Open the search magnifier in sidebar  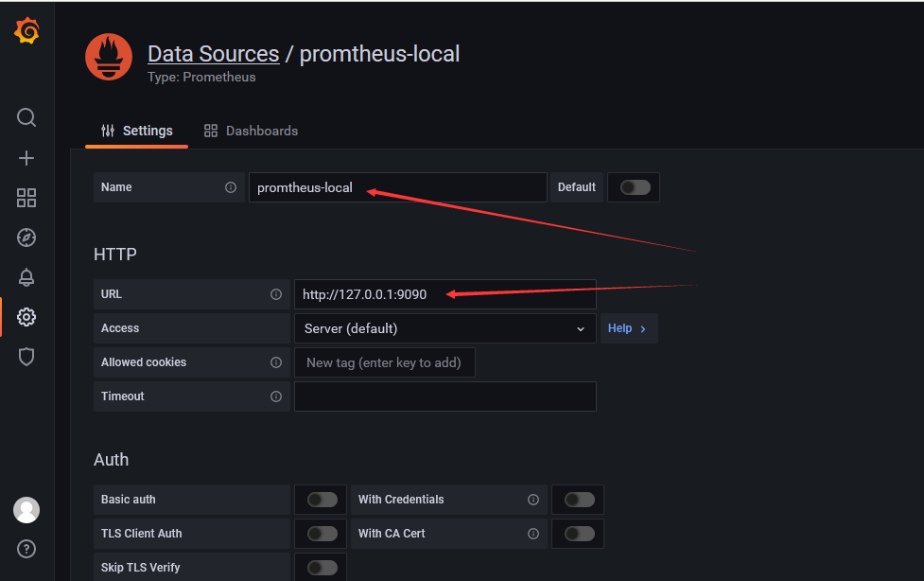[x=26, y=117]
